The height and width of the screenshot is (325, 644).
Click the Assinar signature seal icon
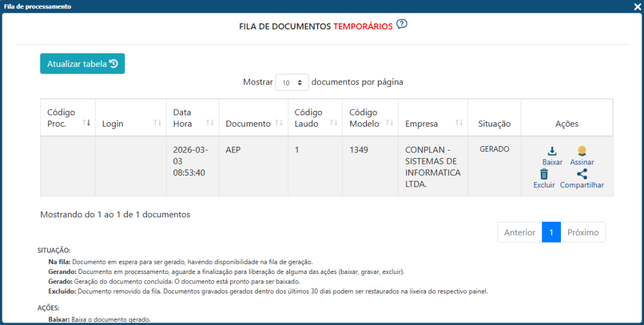582,151
